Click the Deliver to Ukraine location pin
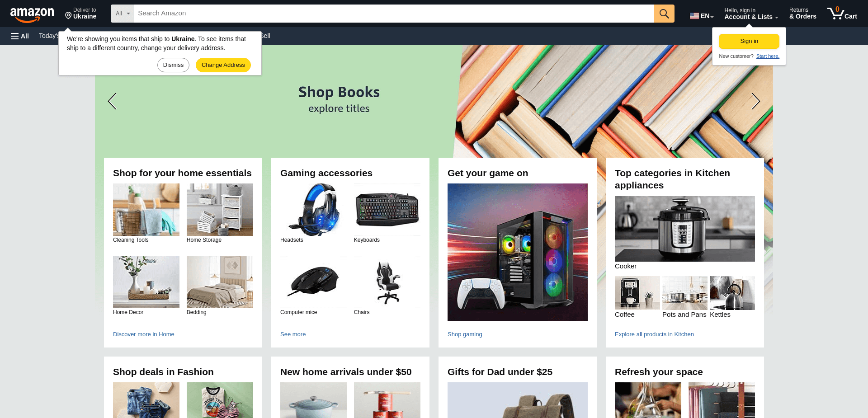 (x=68, y=16)
